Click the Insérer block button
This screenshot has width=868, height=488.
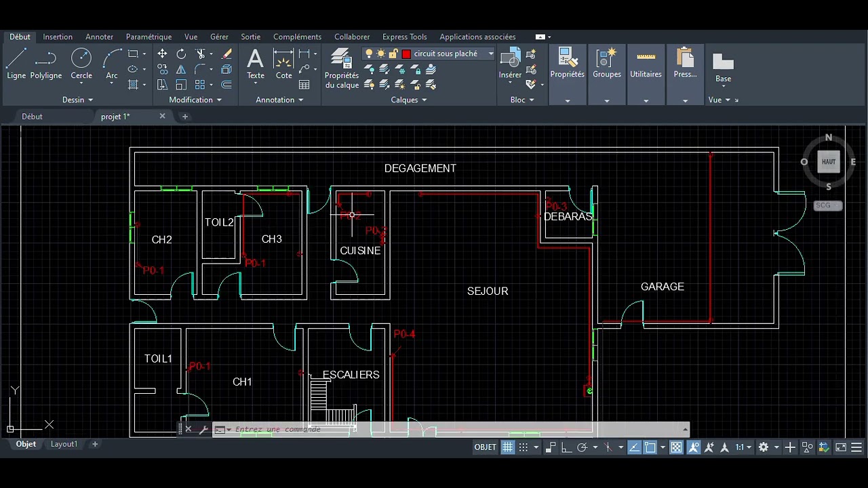tap(510, 64)
